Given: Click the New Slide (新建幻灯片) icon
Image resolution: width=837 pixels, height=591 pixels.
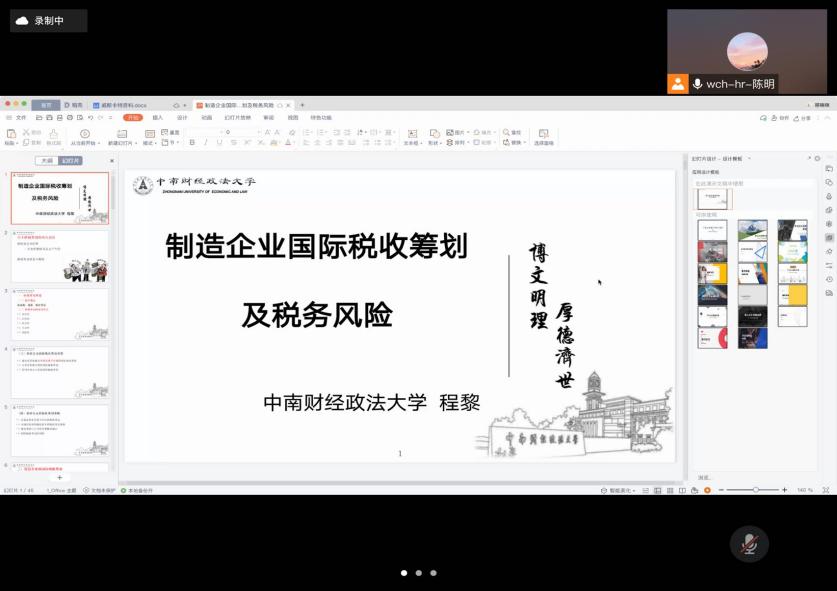Looking at the screenshot, I should pos(121,133).
